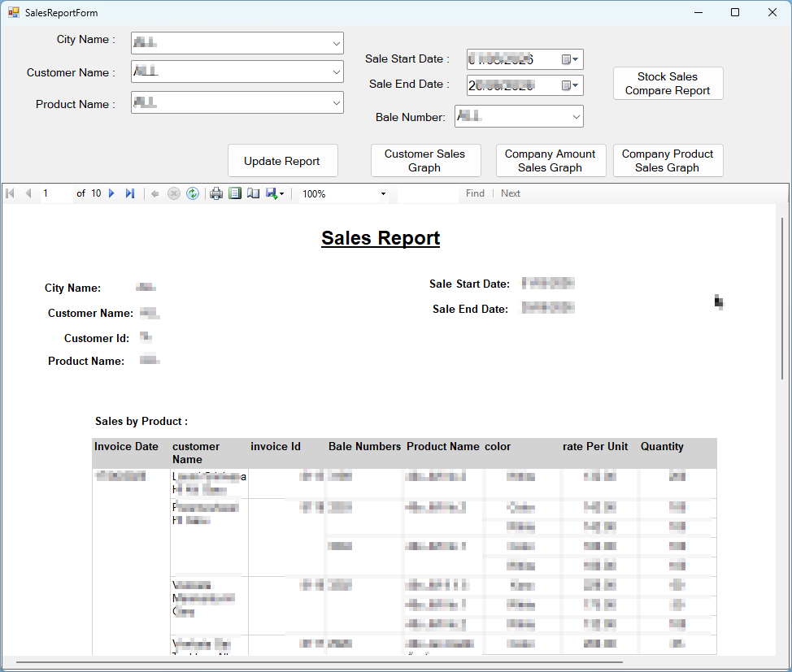Open export report menu

[x=275, y=193]
